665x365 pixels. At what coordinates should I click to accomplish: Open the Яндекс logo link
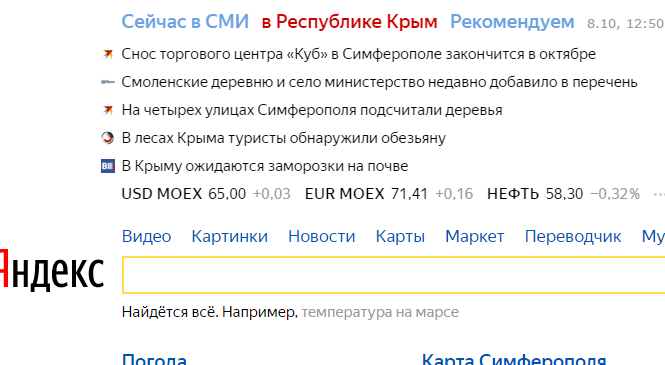click(51, 270)
